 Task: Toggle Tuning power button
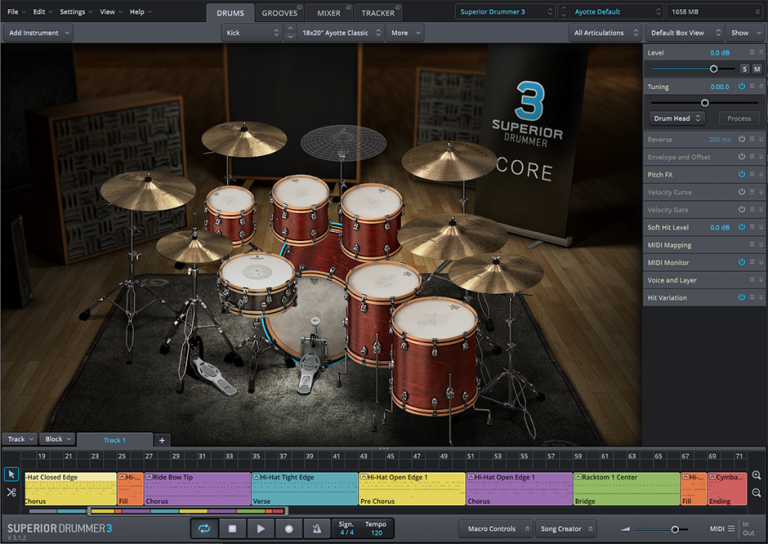[x=742, y=86]
